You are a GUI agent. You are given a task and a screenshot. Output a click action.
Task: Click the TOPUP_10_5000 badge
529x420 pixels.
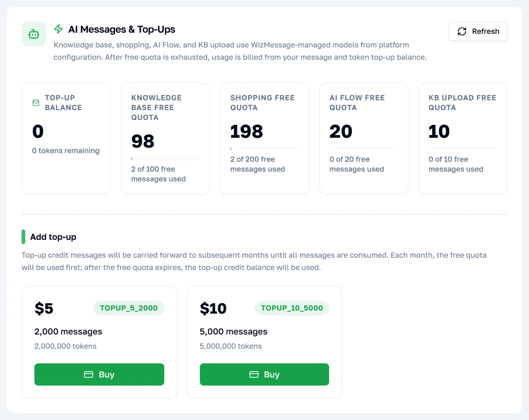(x=292, y=308)
